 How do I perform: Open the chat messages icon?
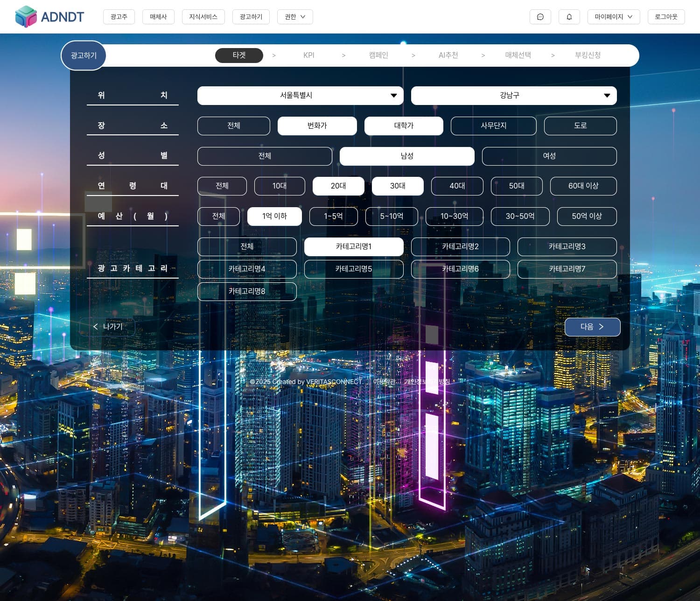[x=540, y=17]
